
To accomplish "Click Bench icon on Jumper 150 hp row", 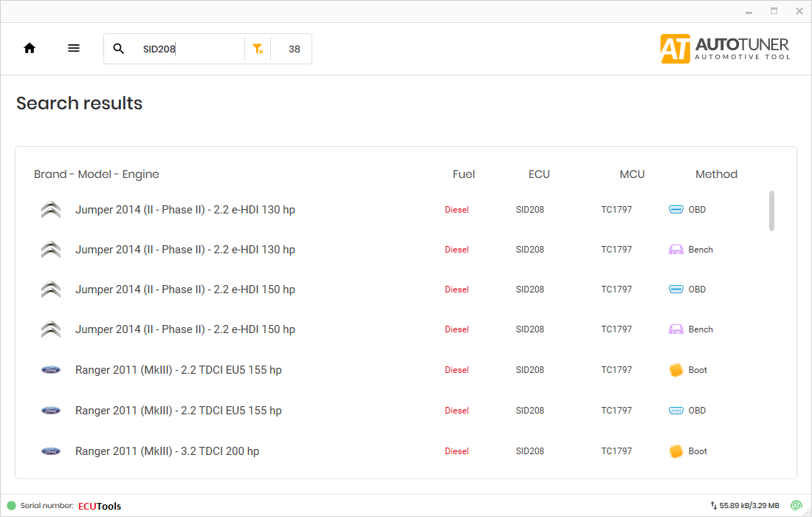I will coord(676,329).
